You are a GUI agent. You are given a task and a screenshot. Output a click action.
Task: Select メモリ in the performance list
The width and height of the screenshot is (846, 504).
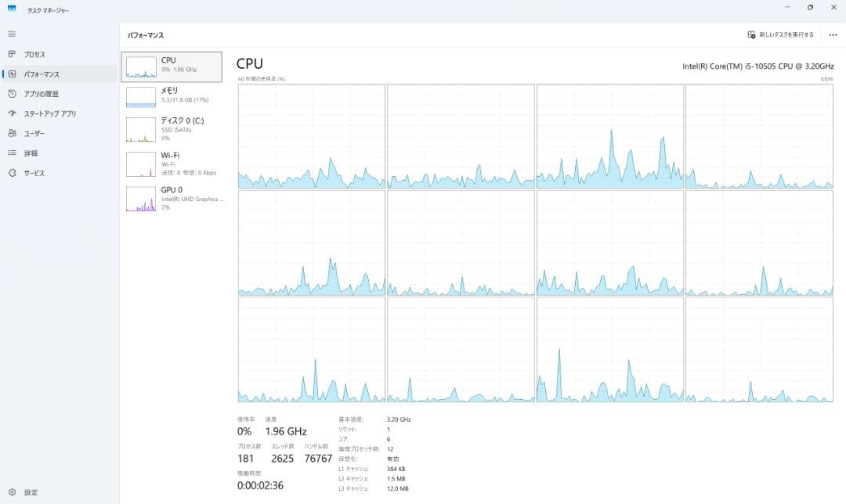172,95
